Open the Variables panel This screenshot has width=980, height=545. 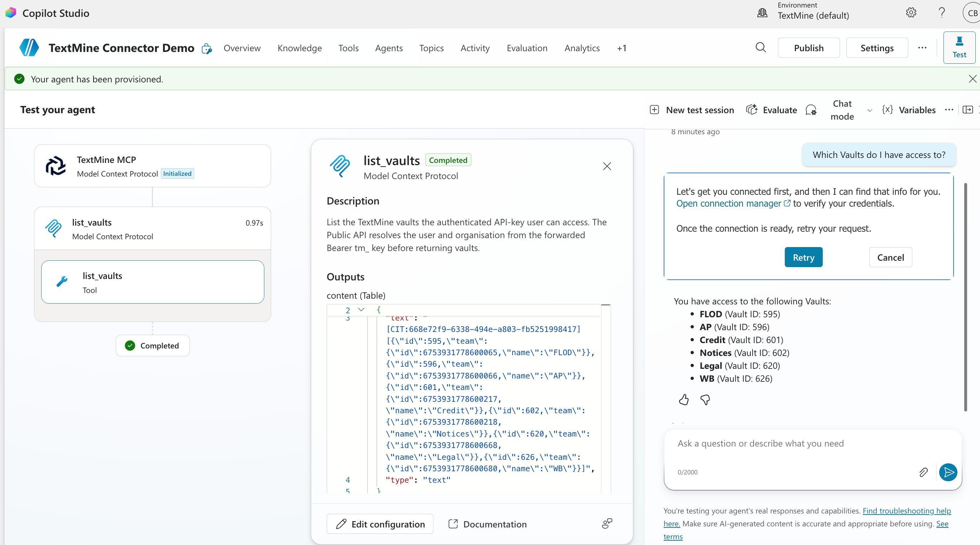[x=908, y=110]
